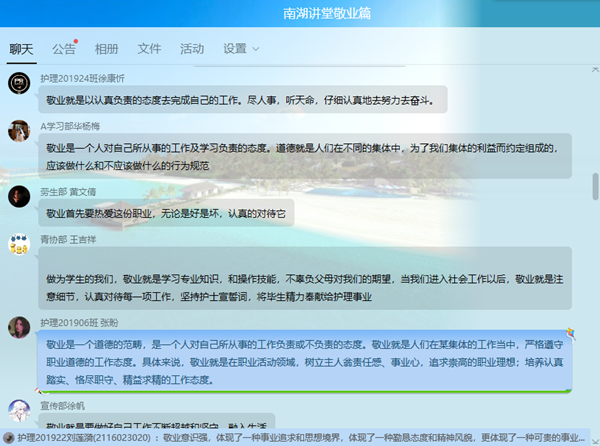Viewport: 600px width, 446px height.
Task: Go to the 相册 tab
Action: 106,48
